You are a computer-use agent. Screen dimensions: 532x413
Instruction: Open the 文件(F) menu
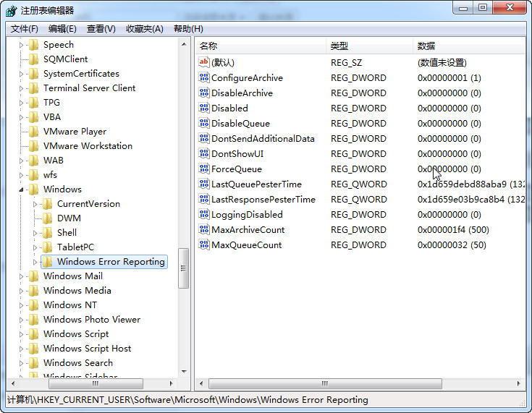click(24, 29)
